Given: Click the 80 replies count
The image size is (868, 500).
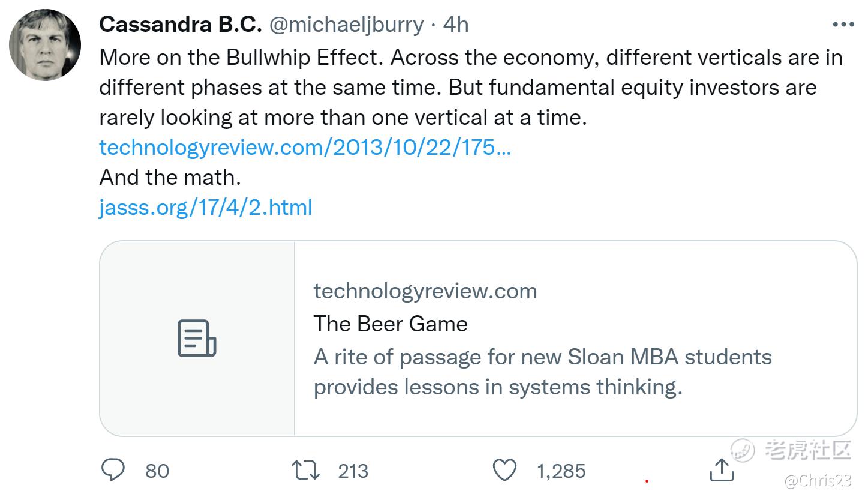Looking at the screenshot, I should [157, 471].
